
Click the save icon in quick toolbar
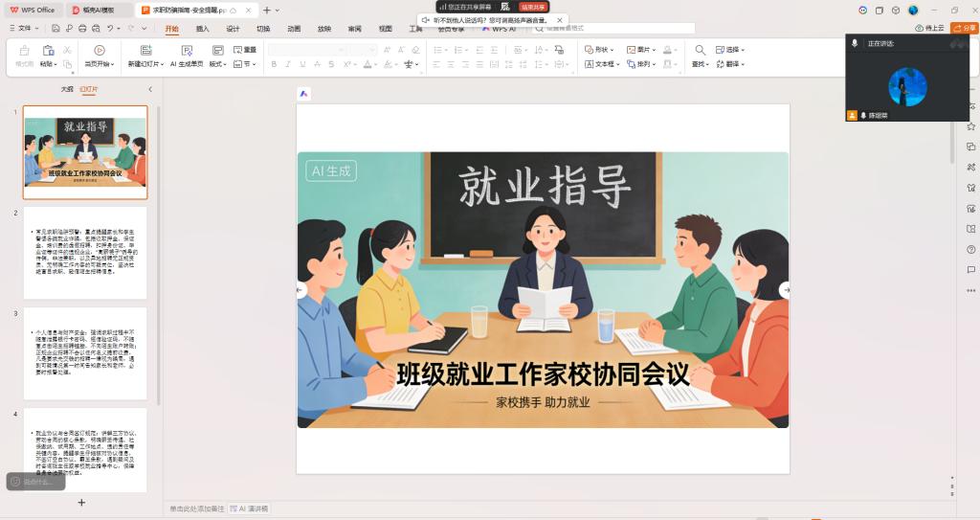57,29
